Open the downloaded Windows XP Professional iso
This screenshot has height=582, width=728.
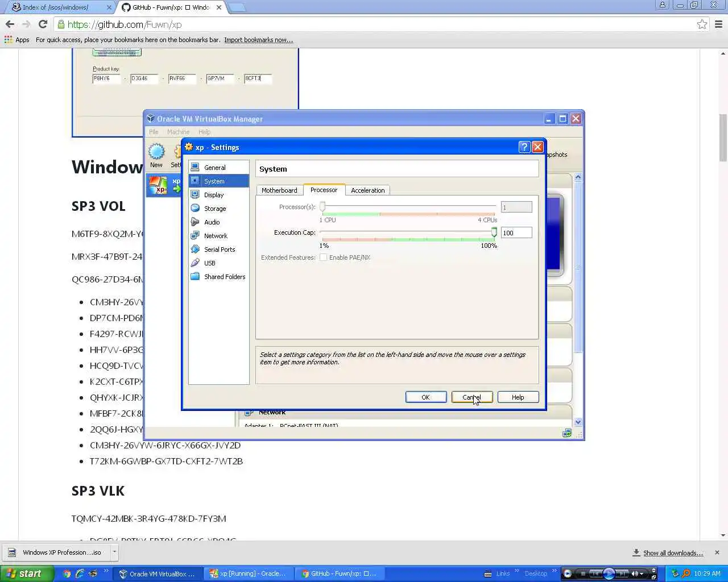click(56, 552)
